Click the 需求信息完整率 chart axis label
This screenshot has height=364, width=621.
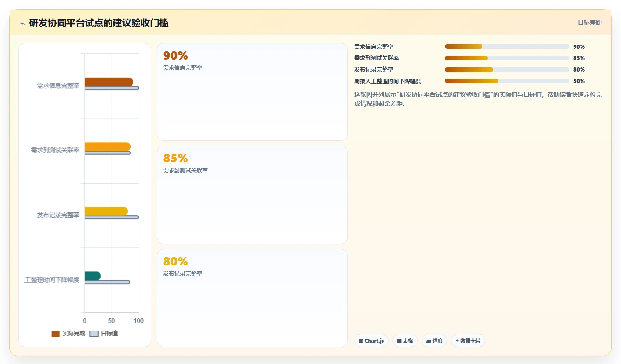(58, 86)
